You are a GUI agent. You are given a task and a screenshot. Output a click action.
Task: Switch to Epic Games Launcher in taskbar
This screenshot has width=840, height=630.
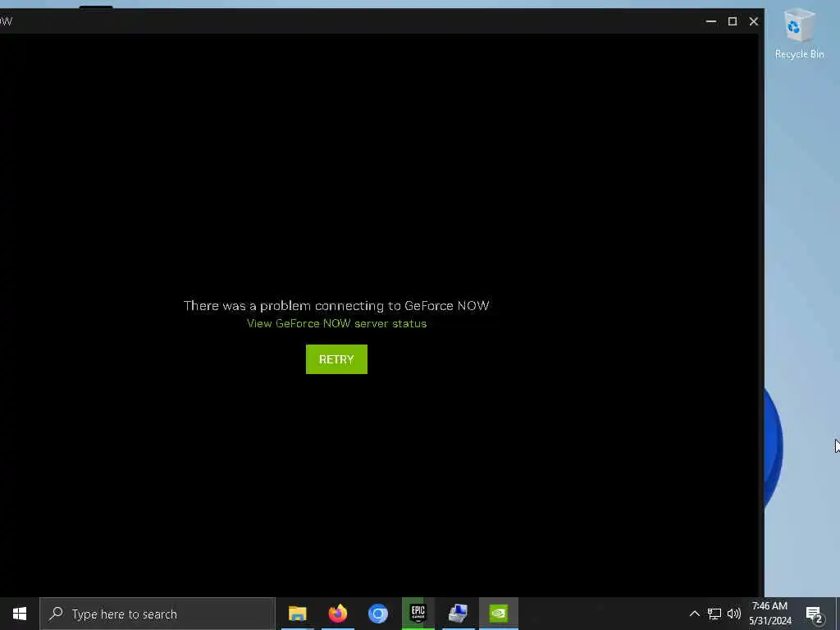(x=418, y=614)
